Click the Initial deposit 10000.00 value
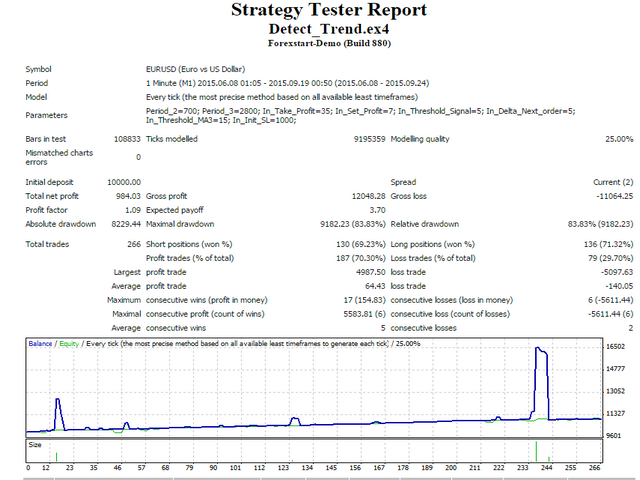This screenshot has width=640, height=480. pyautogui.click(x=124, y=182)
